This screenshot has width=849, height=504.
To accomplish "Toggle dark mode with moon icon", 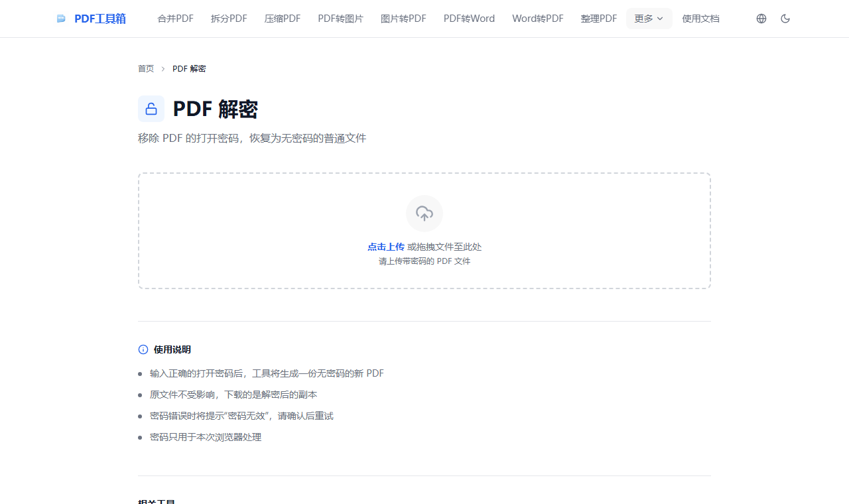I will 785,19.
